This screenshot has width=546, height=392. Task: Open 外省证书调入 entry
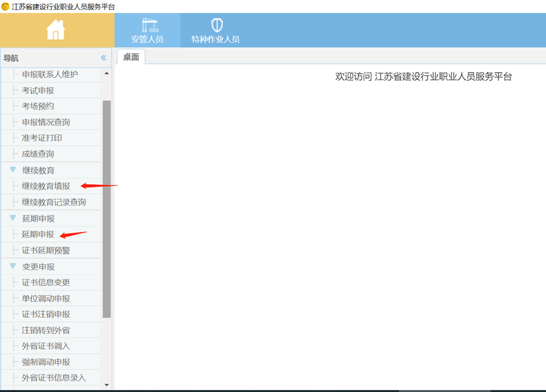(46, 346)
